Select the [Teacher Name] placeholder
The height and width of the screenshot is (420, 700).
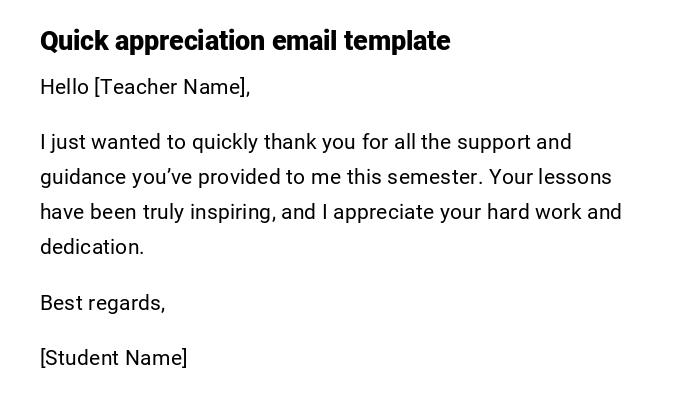(171, 87)
